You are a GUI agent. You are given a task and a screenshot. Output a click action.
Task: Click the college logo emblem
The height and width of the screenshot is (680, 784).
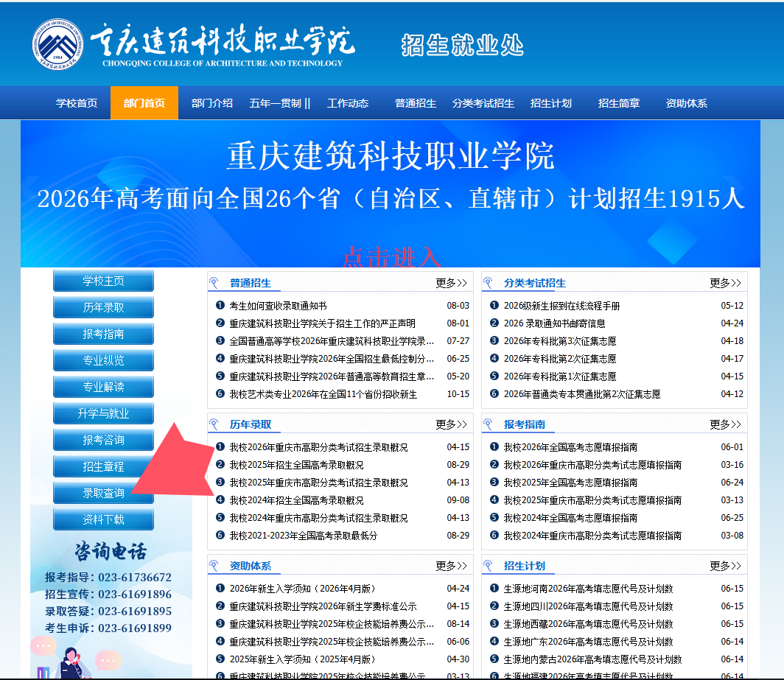coord(57,44)
